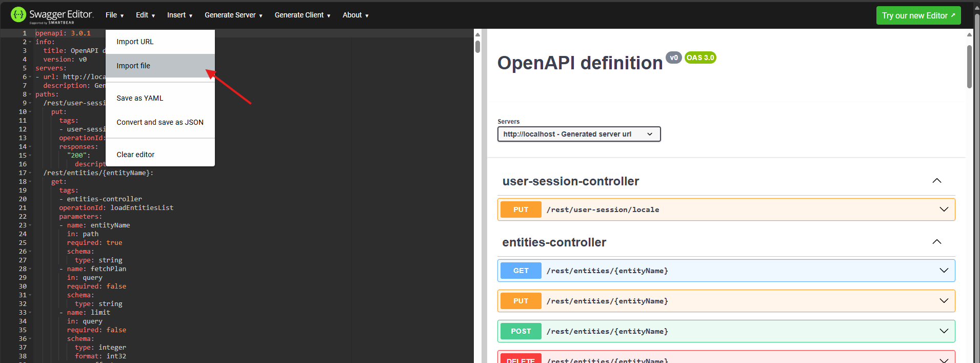
Task: Fold the limit parameter at line 33
Action: click(30, 313)
